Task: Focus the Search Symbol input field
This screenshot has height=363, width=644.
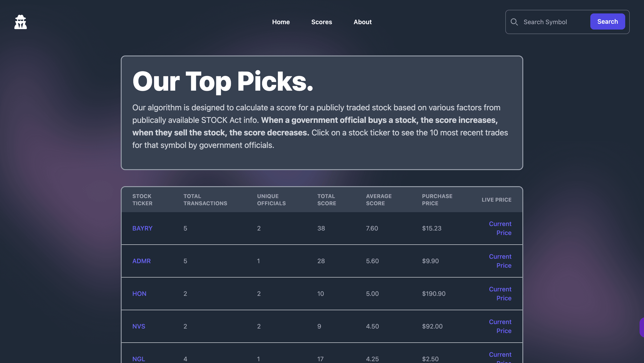Action: [554, 22]
